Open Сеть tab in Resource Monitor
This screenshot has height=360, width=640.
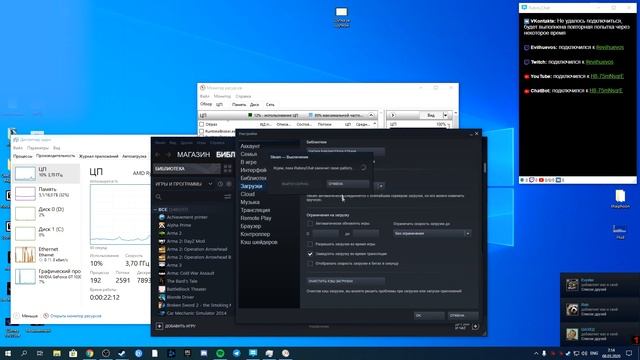click(x=270, y=105)
